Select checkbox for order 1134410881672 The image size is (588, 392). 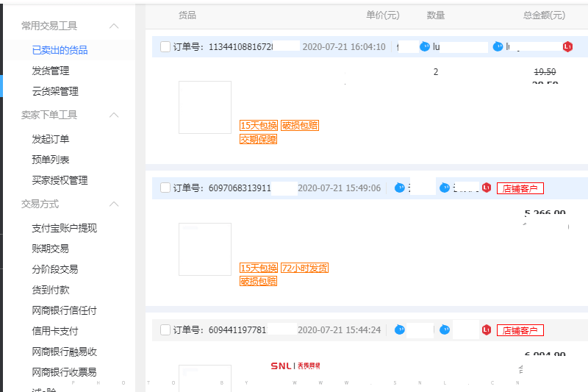pyautogui.click(x=165, y=46)
